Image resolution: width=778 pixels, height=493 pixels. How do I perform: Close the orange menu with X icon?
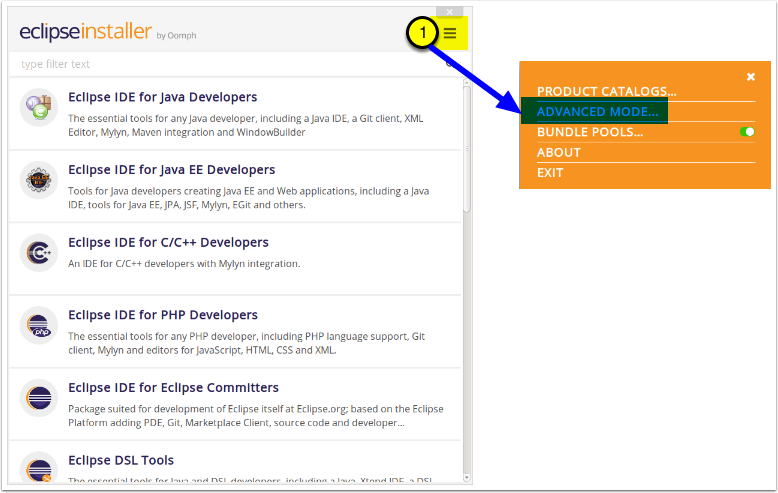point(751,77)
